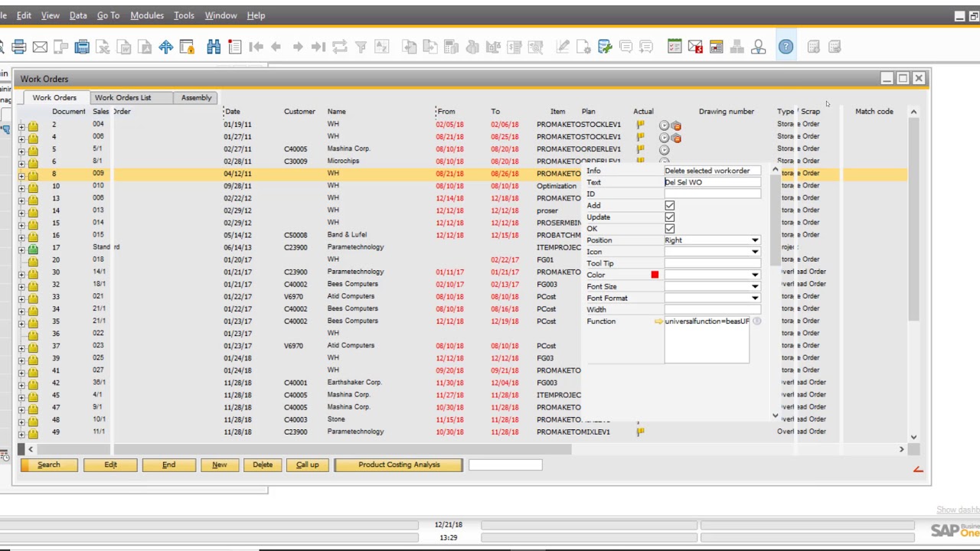Open the Font Format dropdown
This screenshot has height=551, width=980.
(x=755, y=298)
